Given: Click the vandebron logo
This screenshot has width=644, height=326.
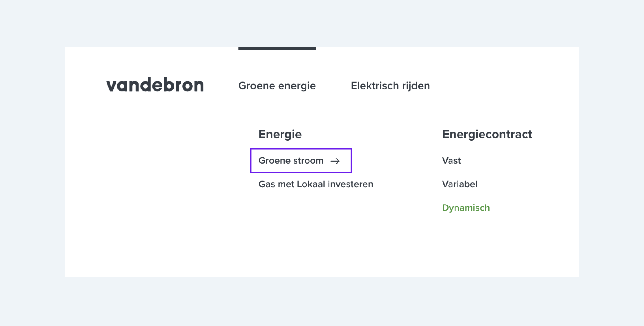Looking at the screenshot, I should (x=155, y=85).
